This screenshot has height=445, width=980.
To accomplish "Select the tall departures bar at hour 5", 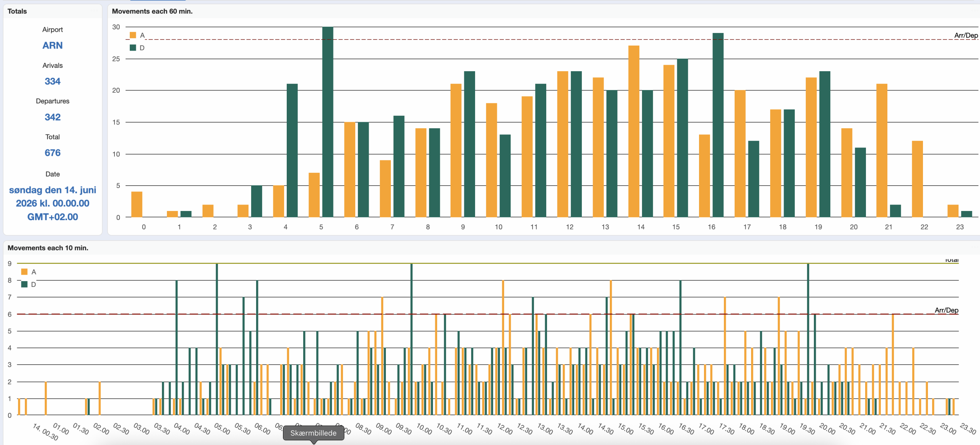I will tap(328, 122).
